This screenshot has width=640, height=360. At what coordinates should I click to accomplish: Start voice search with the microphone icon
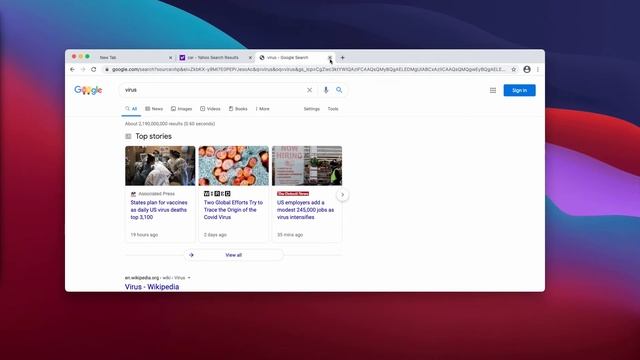click(x=326, y=90)
